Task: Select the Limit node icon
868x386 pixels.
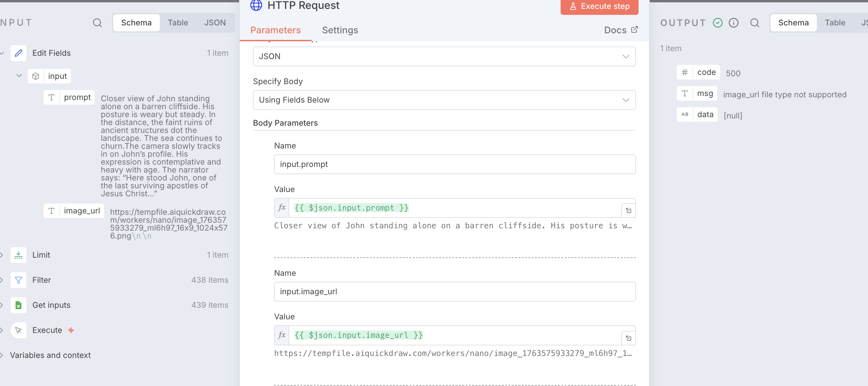Action: pos(18,255)
